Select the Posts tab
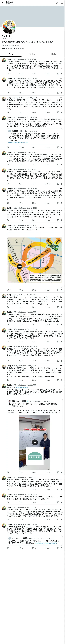 (x=11, y=54)
